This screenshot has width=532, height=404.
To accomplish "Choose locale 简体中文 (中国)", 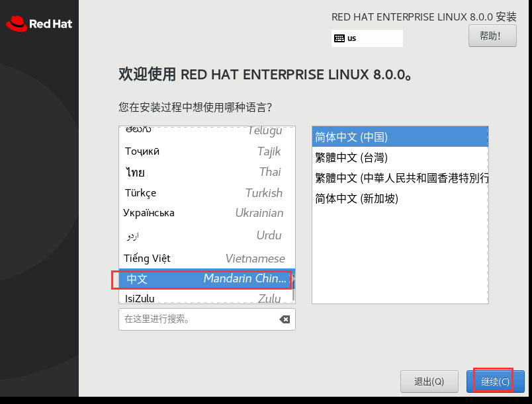I will 400,137.
